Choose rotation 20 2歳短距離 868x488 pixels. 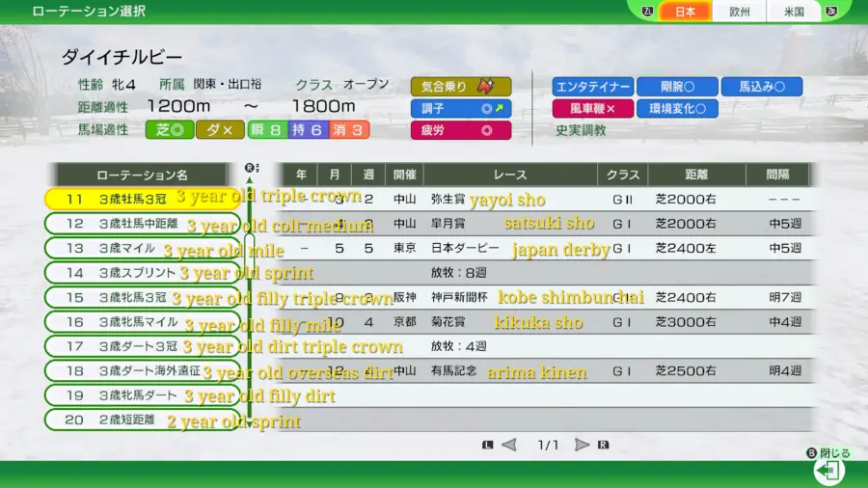tap(142, 420)
